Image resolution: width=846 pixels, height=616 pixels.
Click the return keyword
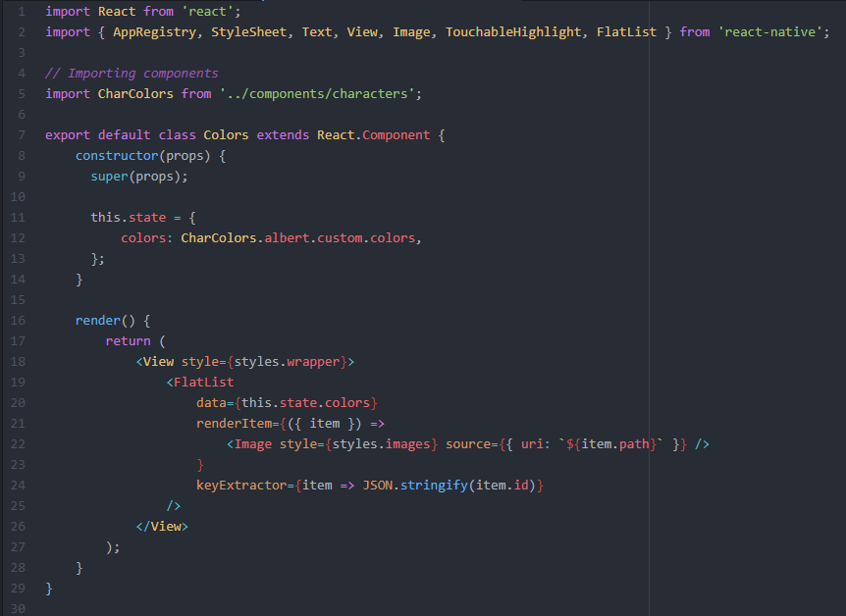pos(128,341)
